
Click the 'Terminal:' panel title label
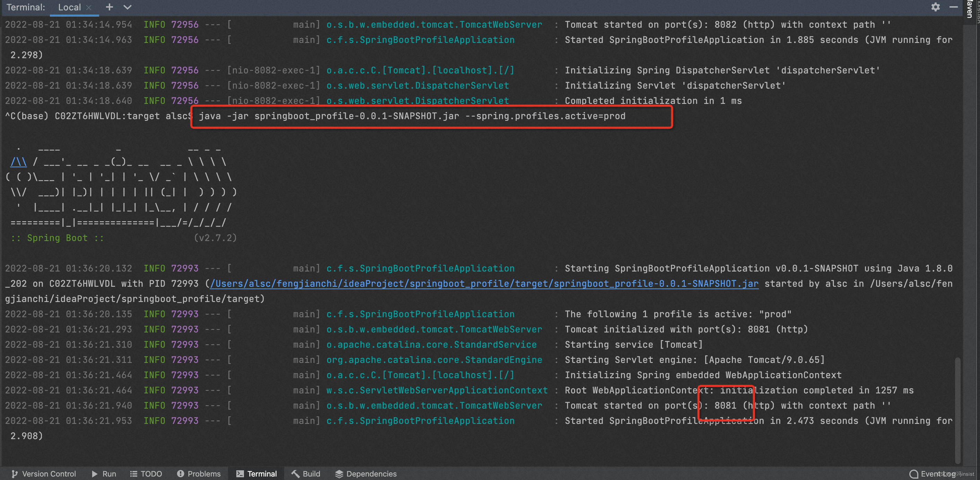tap(26, 7)
